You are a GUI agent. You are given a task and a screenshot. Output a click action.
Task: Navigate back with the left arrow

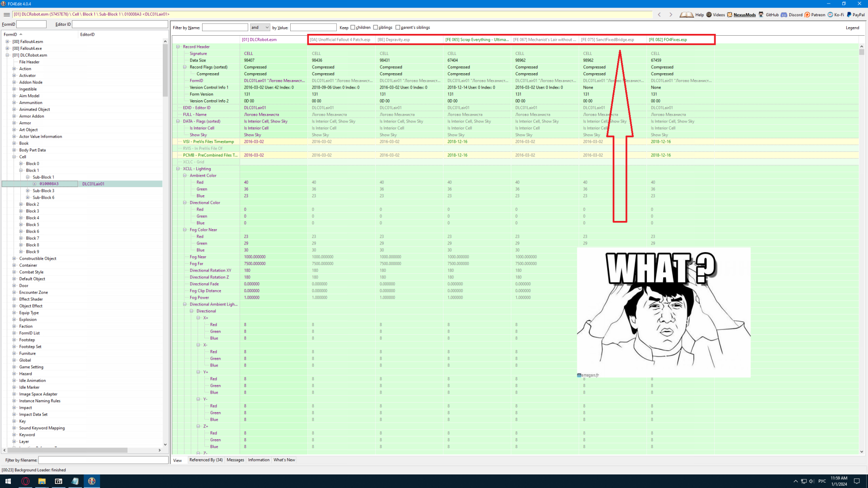point(660,14)
